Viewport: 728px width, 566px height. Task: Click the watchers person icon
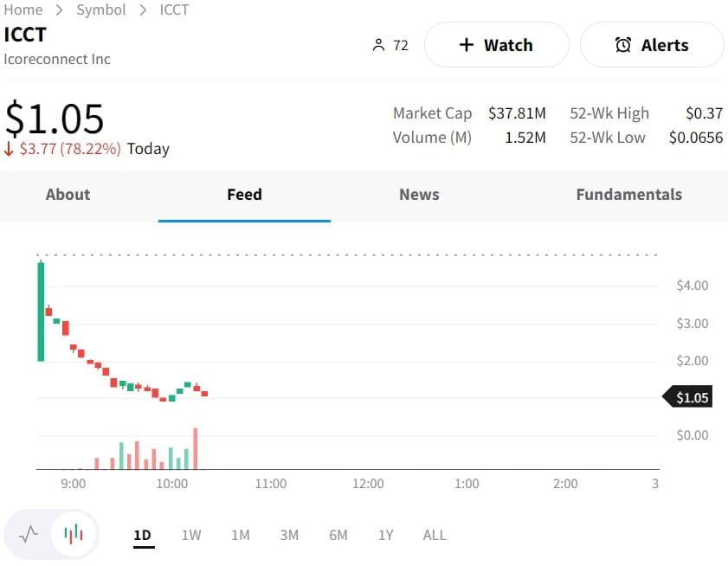click(x=377, y=45)
